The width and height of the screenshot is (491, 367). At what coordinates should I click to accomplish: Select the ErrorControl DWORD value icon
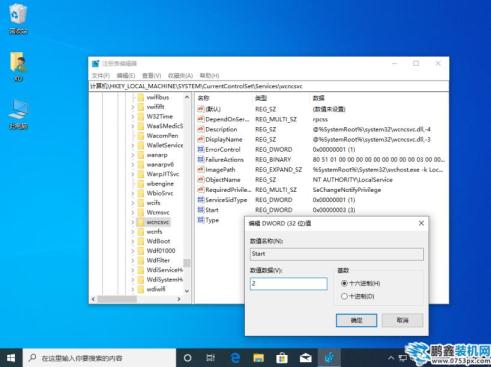pyautogui.click(x=201, y=149)
